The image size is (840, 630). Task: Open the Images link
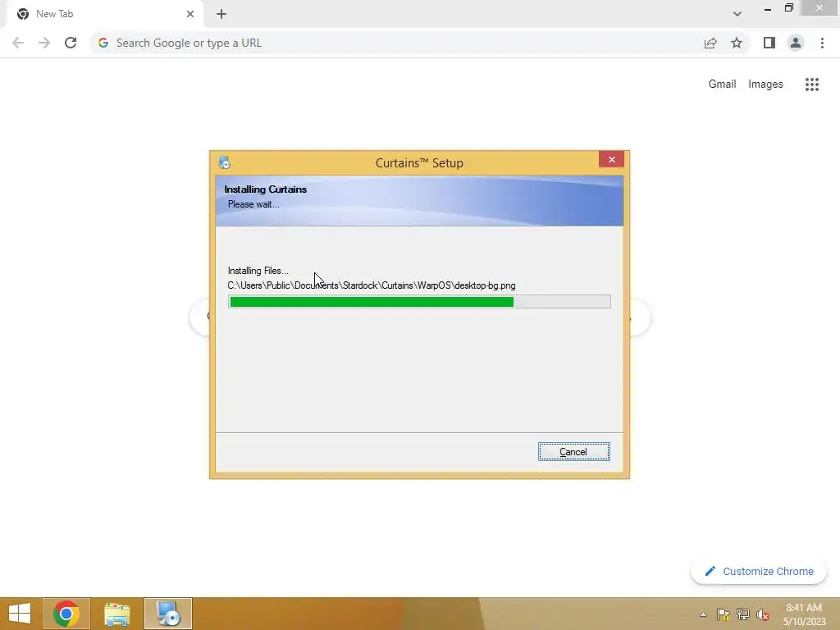[x=765, y=84]
